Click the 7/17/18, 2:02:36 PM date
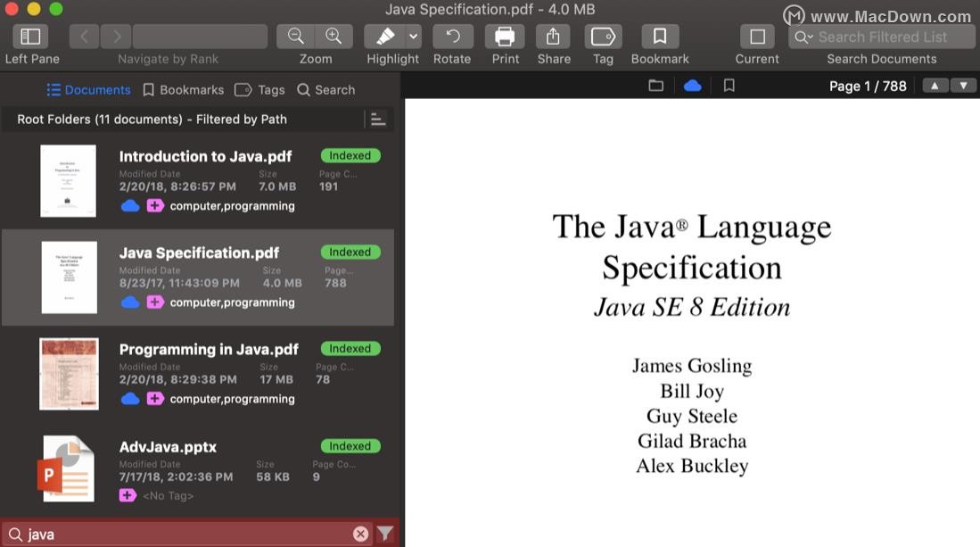This screenshot has height=547, width=980. pos(177,477)
